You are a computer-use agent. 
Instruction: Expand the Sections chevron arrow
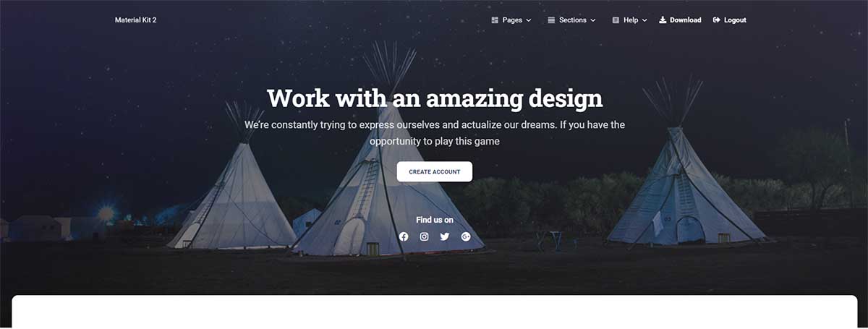(593, 20)
